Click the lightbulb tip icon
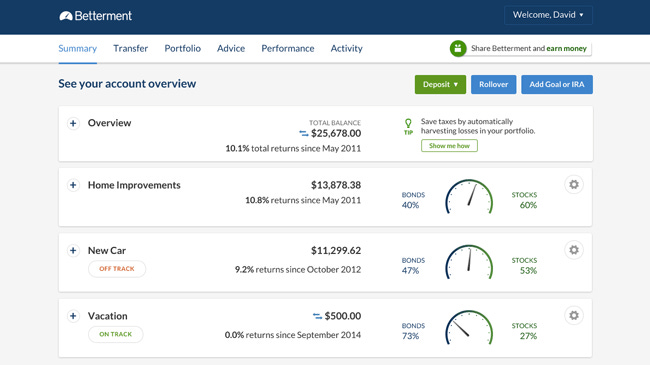Screen dimensions: 650x365 point(408,126)
